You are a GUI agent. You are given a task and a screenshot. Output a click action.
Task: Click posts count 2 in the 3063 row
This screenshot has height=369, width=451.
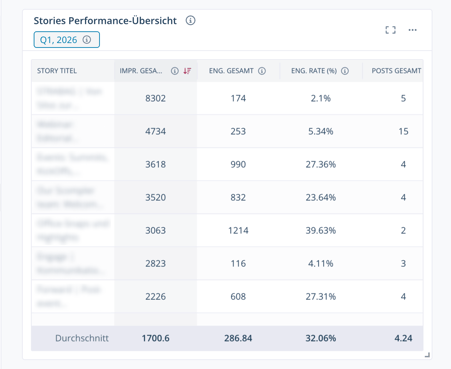(x=403, y=230)
